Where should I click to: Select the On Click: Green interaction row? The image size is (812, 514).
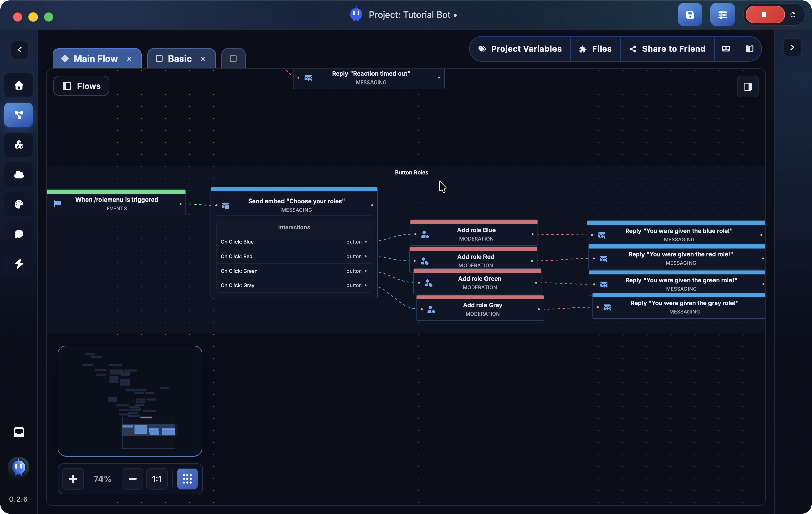[x=294, y=271]
